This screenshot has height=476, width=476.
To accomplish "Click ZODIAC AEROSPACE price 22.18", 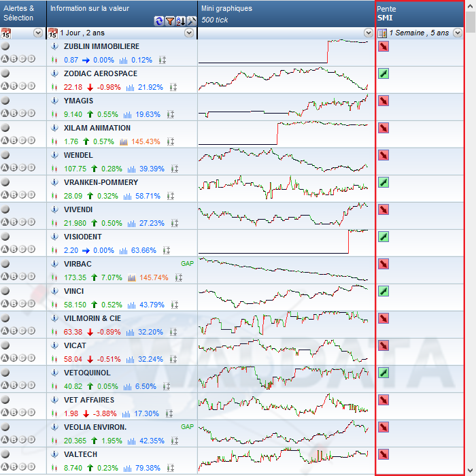I will point(73,88).
